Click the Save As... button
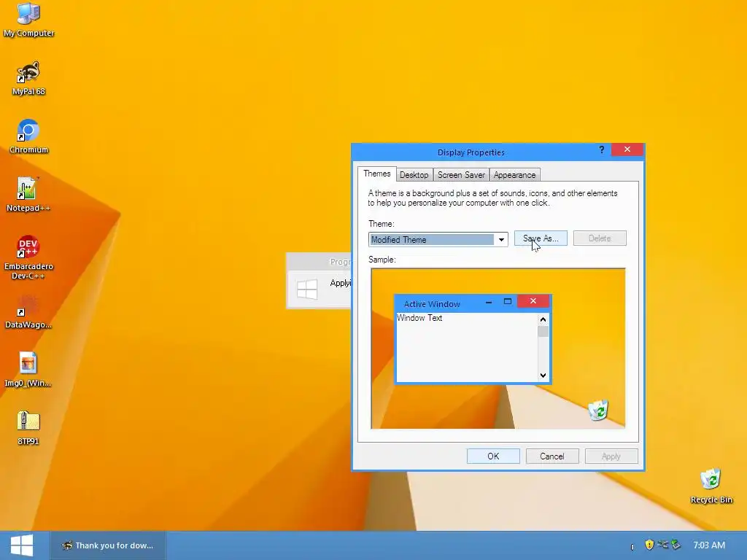The width and height of the screenshot is (747, 560). click(541, 238)
